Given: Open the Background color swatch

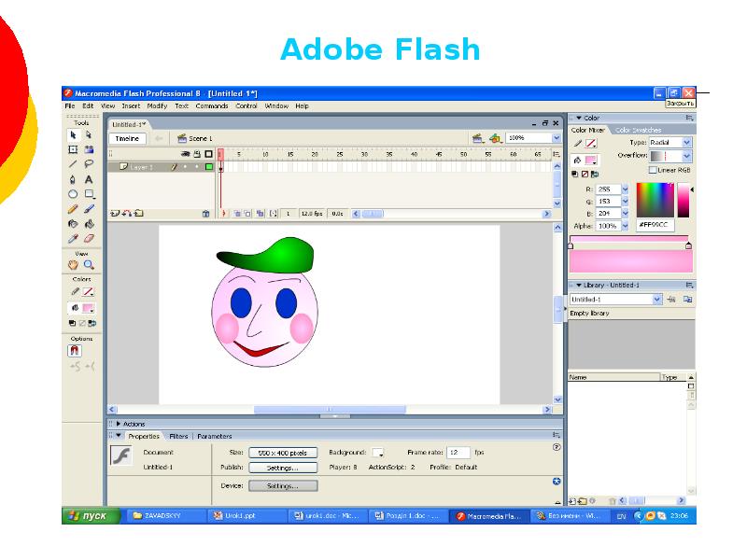Looking at the screenshot, I should 377,453.
